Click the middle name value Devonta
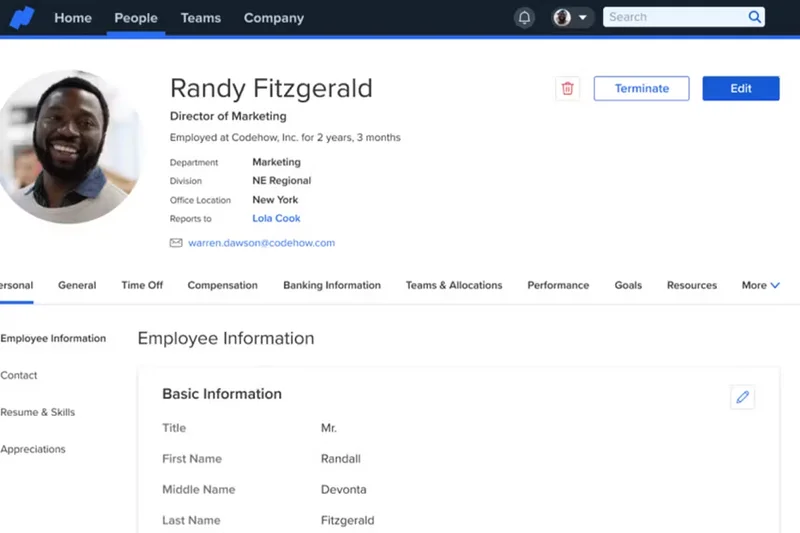The height and width of the screenshot is (533, 800). tap(343, 490)
